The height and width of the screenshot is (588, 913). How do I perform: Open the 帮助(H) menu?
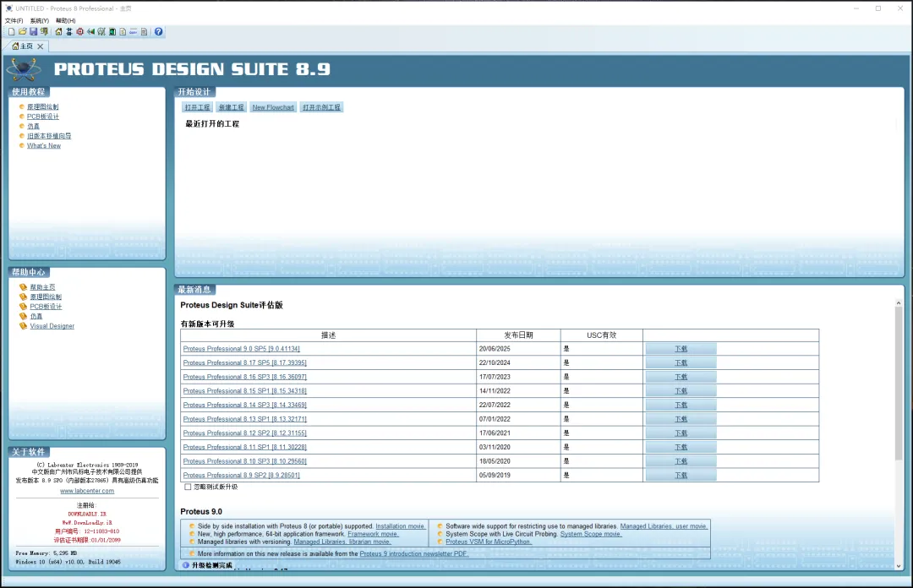(66, 20)
